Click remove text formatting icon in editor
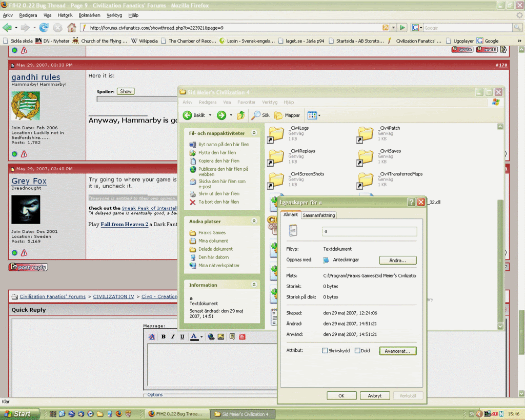Screen dimensions: 525x420 (x=152, y=336)
